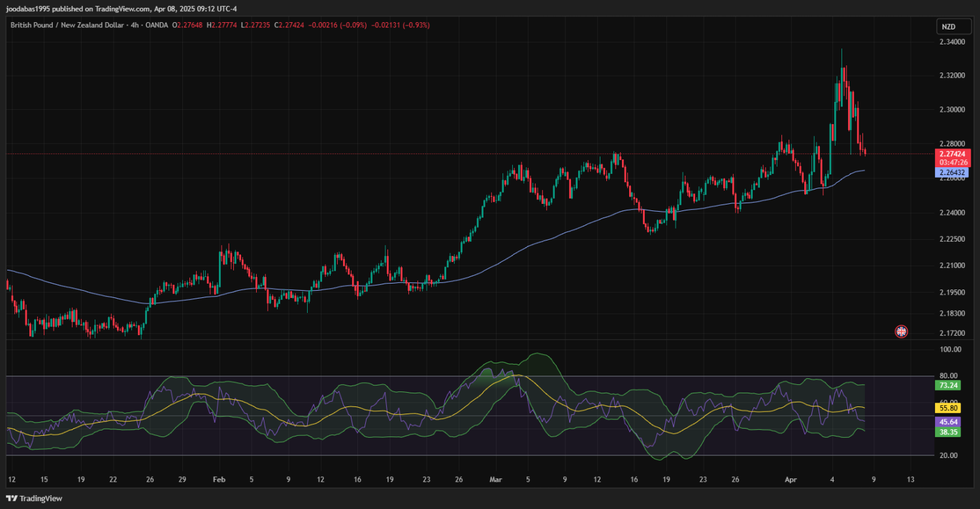Click the 100.00 indicator scale label
This screenshot has height=509, width=980.
pos(950,350)
